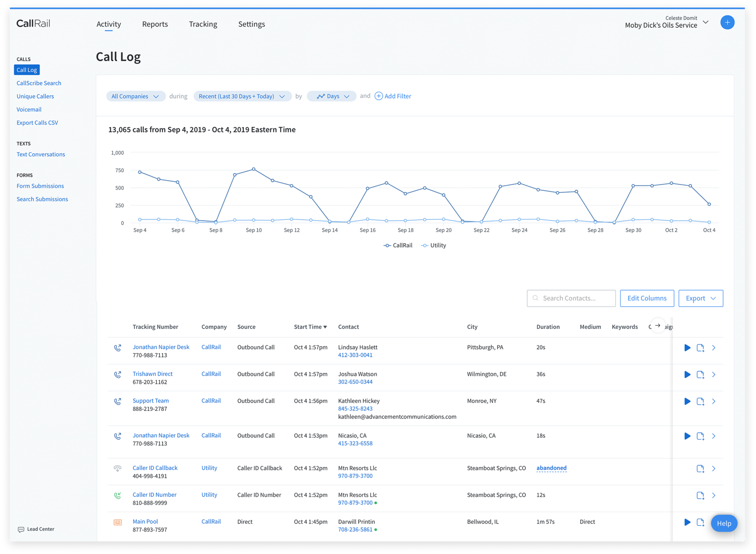Add note to Joshua Watson call
The image size is (756, 554).
click(x=700, y=374)
